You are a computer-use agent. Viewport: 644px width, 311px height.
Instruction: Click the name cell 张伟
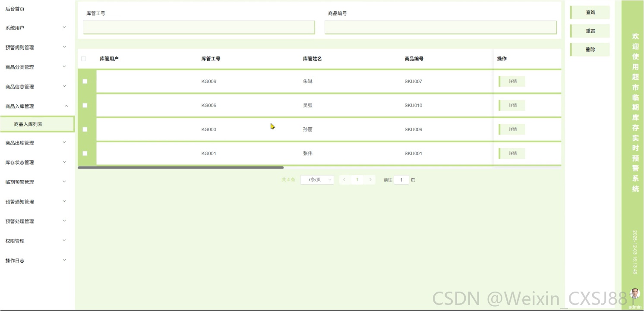pos(308,154)
